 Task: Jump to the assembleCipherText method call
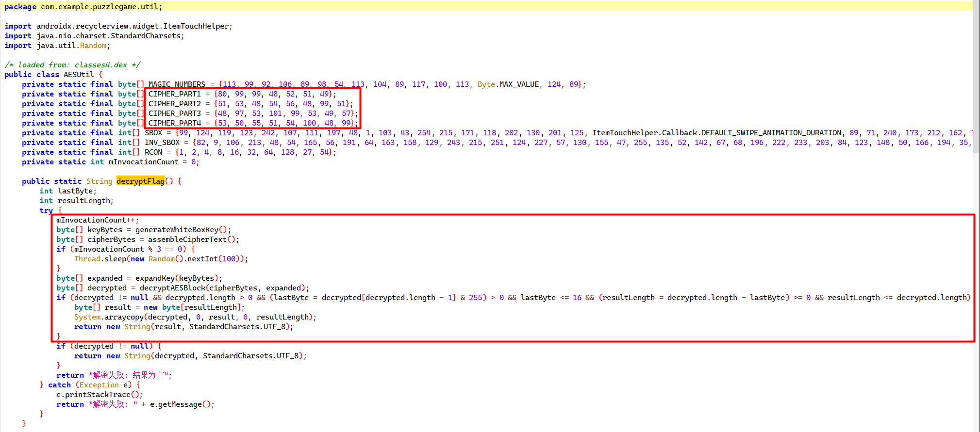[187, 240]
